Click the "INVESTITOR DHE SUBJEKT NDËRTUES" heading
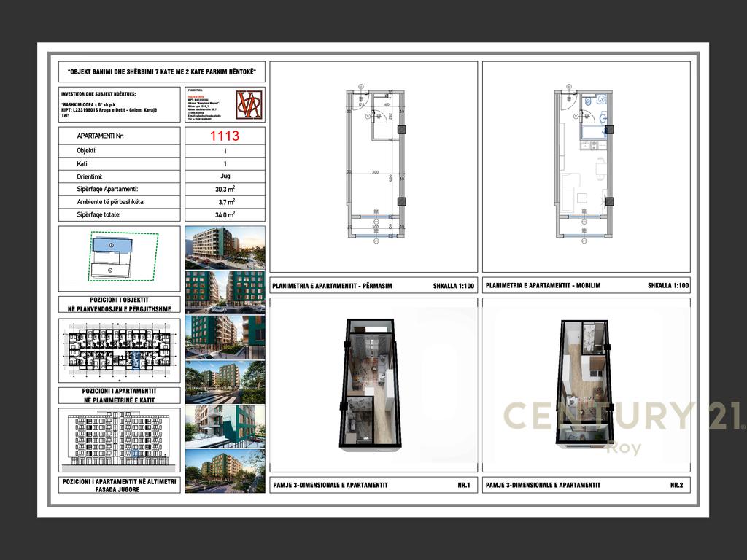 pyautogui.click(x=98, y=94)
